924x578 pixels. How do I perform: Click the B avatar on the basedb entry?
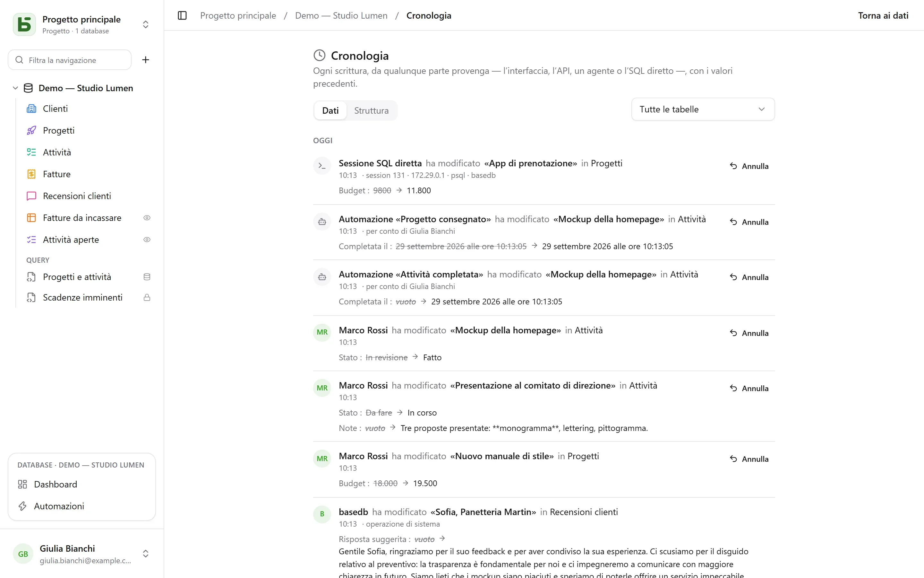pyautogui.click(x=322, y=514)
